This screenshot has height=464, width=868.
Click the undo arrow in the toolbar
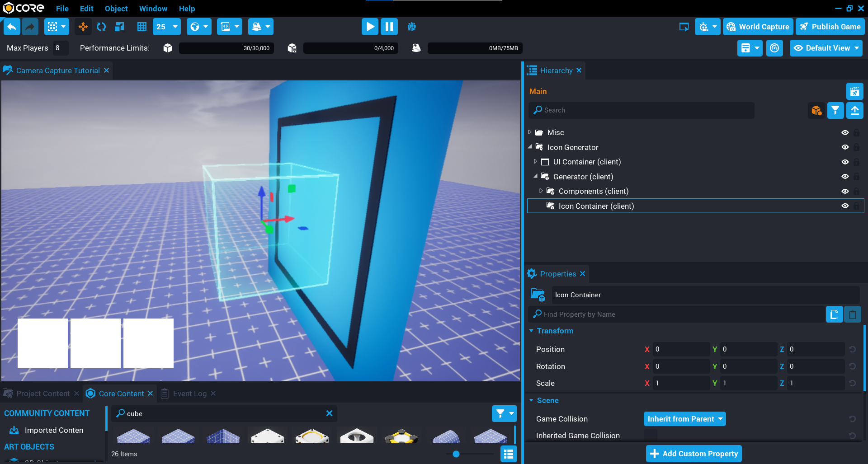click(x=12, y=27)
